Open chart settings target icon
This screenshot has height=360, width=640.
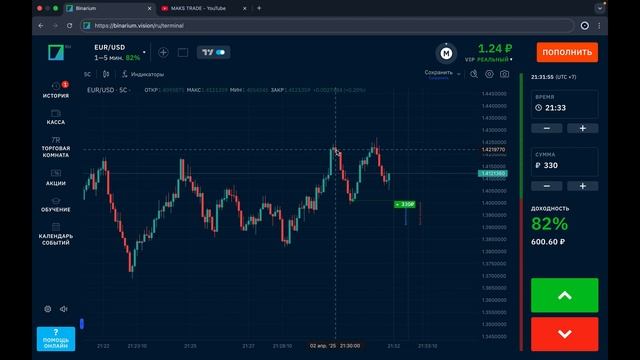point(489,74)
